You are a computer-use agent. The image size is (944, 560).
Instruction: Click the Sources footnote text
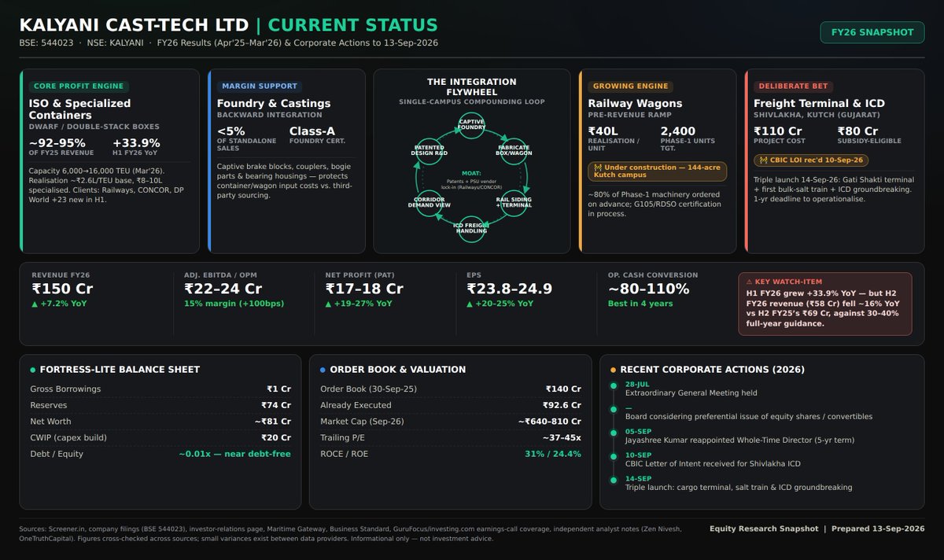pos(350,533)
